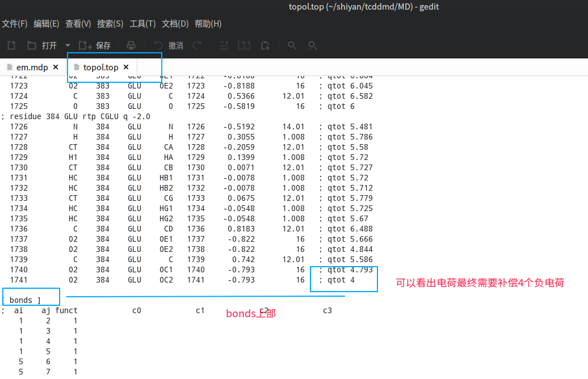This screenshot has width=588, height=379.
Task: Click the paste icon in the toolbar
Action: click(x=264, y=45)
